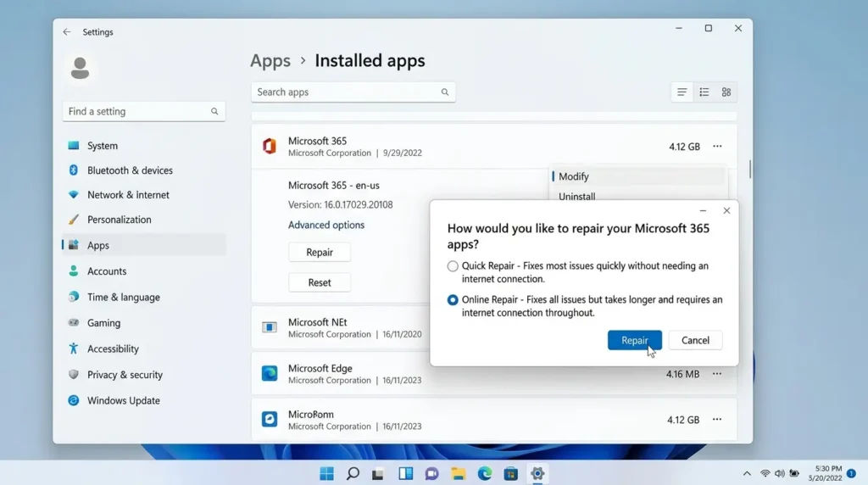Open Privacy & security settings
This screenshot has height=485, width=868.
[144, 375]
